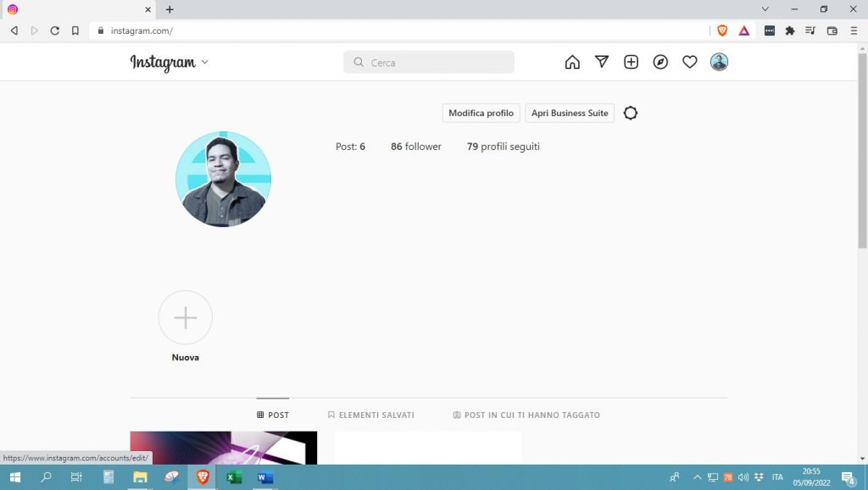Open the Explore compass icon
Screen dimensions: 868x490
(x=660, y=62)
